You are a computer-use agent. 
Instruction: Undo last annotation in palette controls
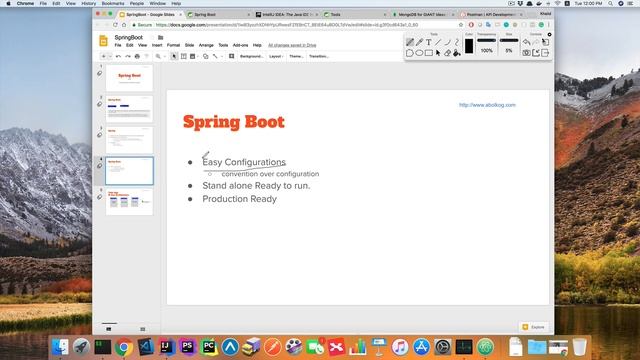tap(527, 42)
